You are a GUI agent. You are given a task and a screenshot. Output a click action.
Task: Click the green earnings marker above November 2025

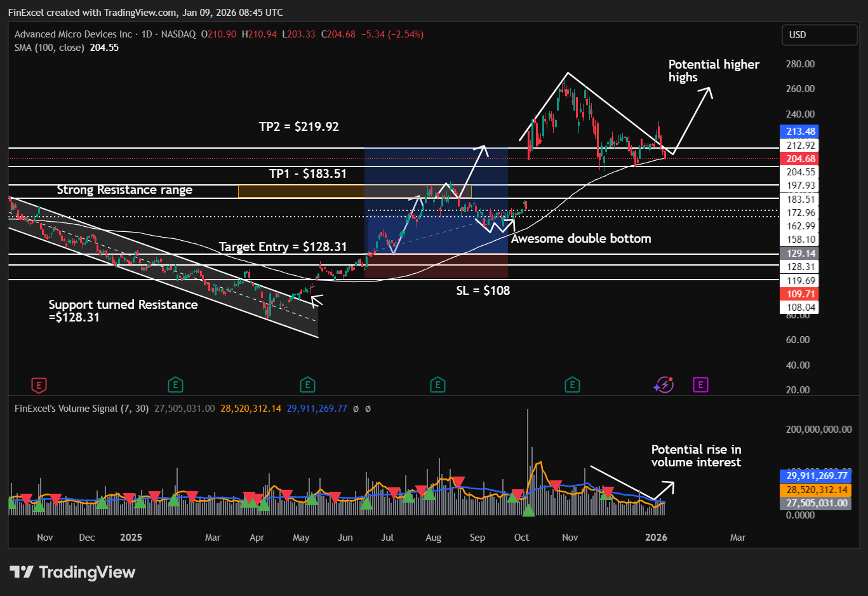click(572, 384)
